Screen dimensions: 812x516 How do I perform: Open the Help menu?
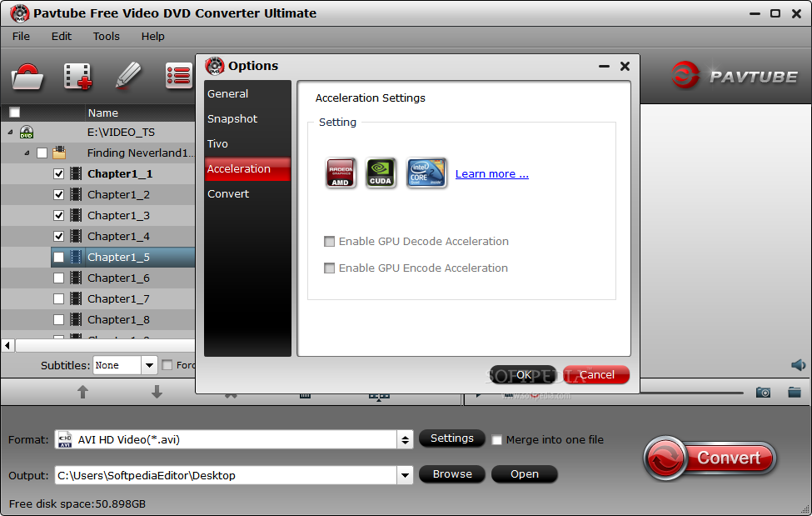click(152, 37)
